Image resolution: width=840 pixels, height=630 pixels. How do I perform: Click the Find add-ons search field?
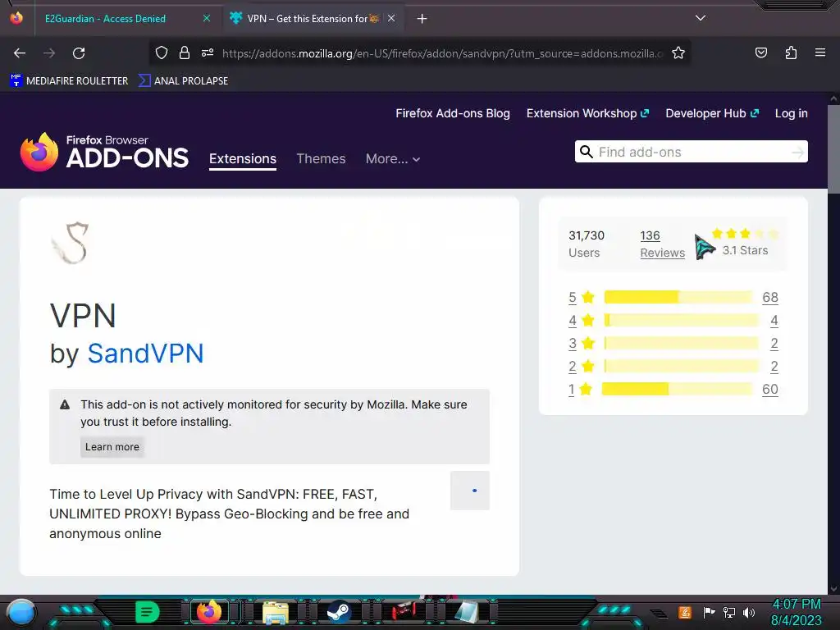[x=691, y=152]
